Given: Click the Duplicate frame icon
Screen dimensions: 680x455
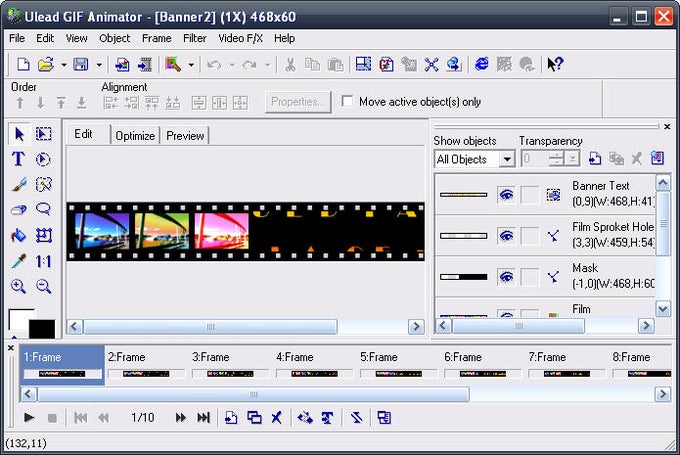Looking at the screenshot, I should (254, 418).
